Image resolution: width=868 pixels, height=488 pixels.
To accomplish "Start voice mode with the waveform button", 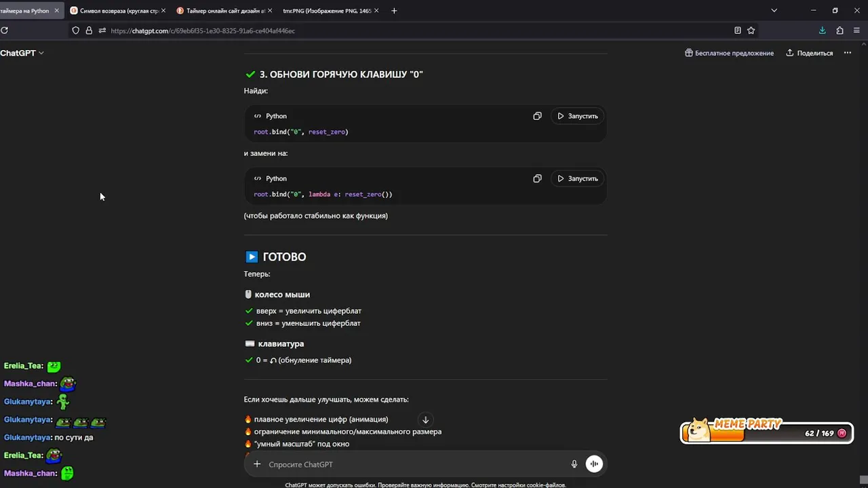I will 594,464.
